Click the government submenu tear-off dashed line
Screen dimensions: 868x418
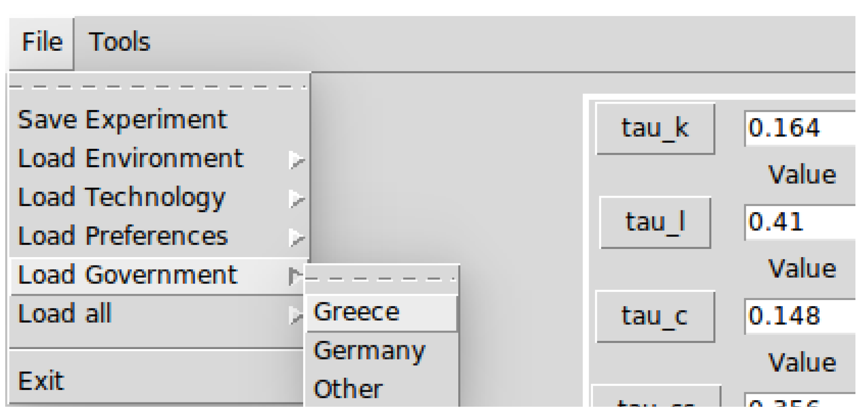click(381, 279)
